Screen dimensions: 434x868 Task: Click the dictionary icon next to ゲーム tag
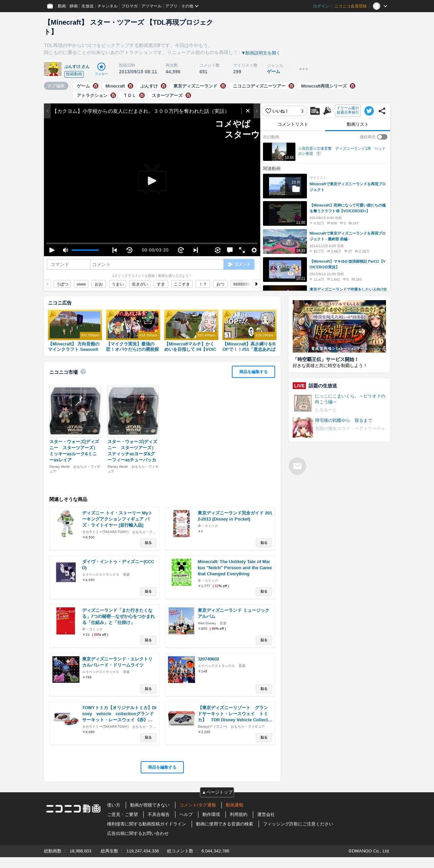tap(96, 86)
